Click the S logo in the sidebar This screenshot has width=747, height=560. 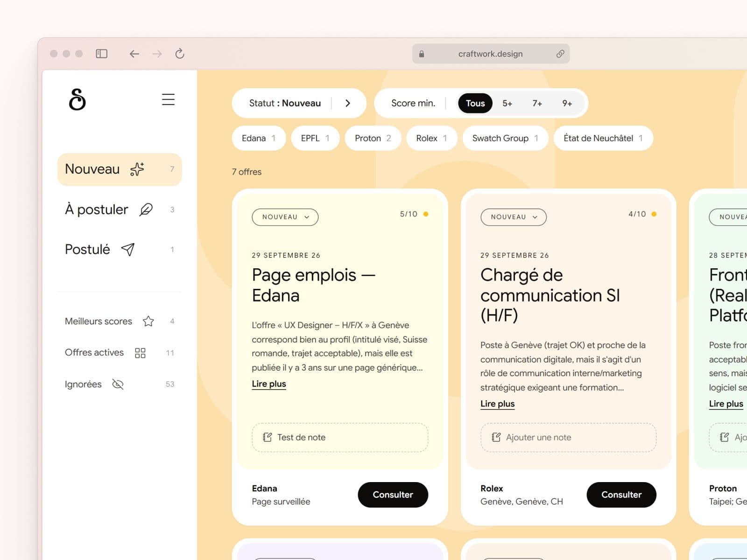(x=77, y=99)
